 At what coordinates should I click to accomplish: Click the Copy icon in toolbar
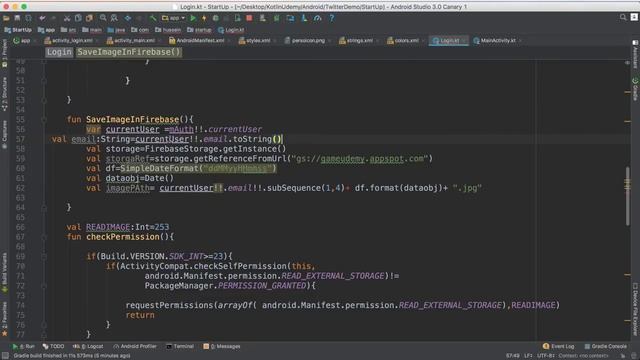point(78,18)
